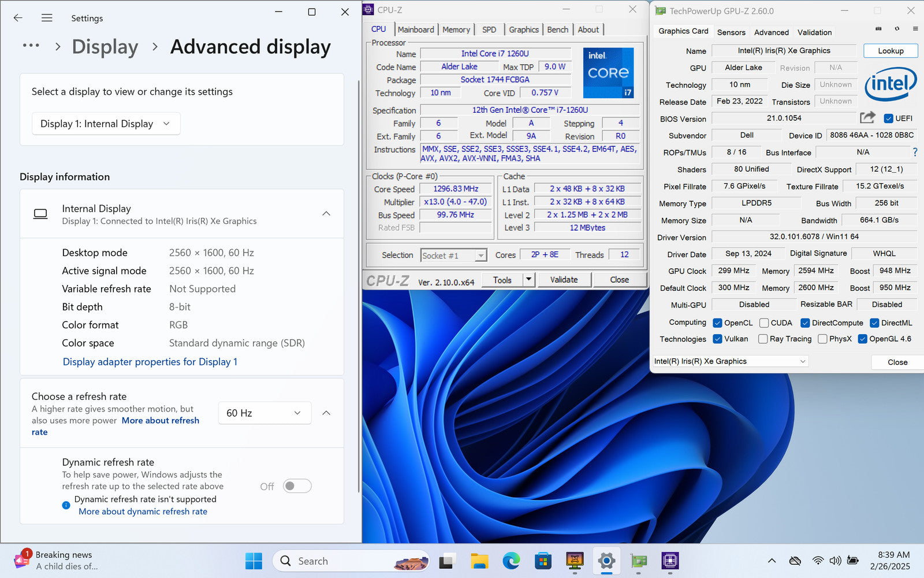The height and width of the screenshot is (578, 924).
Task: Switch to GPU-Z from the taskbar
Action: point(638,561)
